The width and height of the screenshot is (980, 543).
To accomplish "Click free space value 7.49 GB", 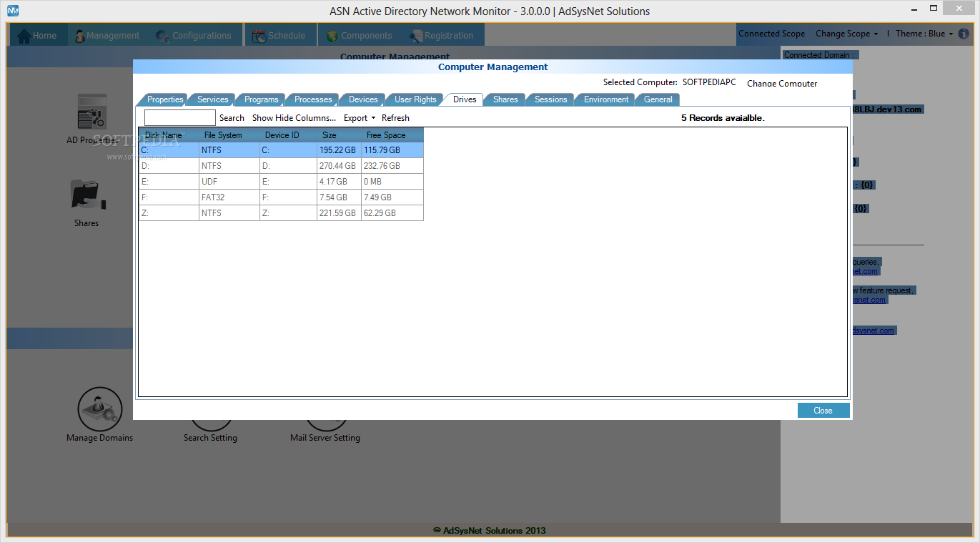I will point(392,197).
